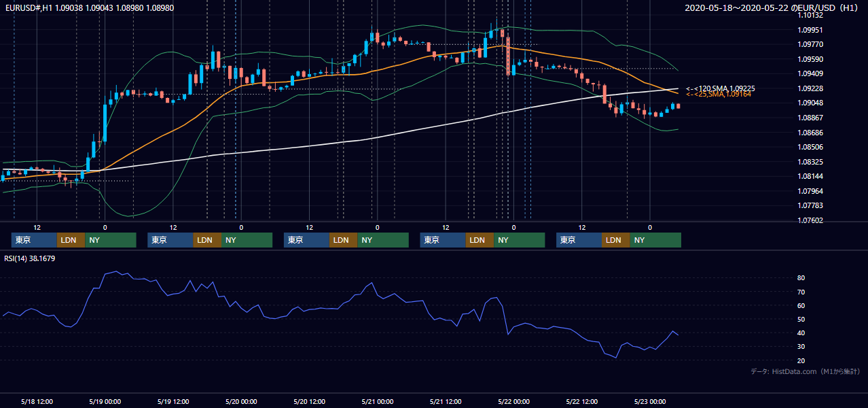The height and width of the screenshot is (408, 868).
Task: Select the 5/20 12:00 time axis label
Action: point(309,401)
